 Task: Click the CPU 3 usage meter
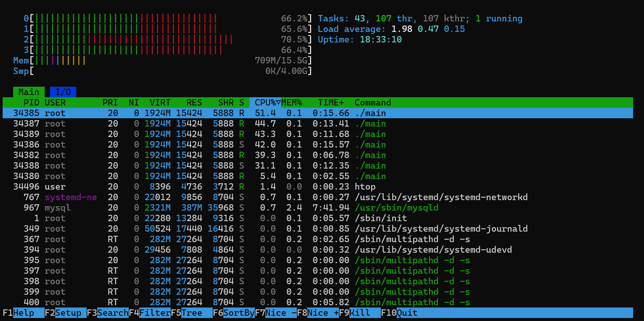pyautogui.click(x=168, y=50)
